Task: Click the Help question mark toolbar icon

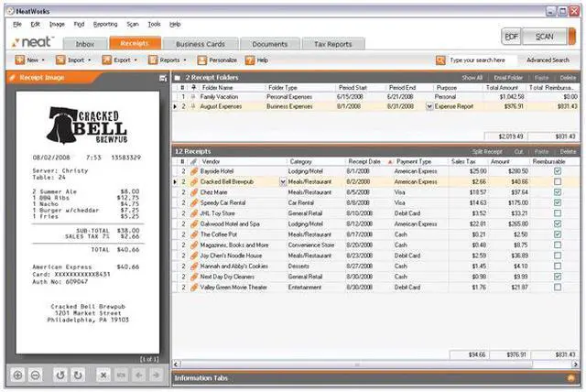Action: (250, 60)
